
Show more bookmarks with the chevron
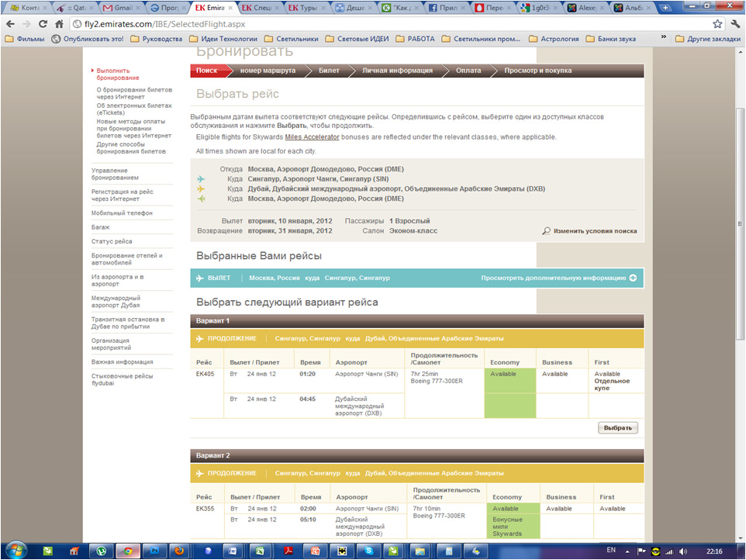click(x=663, y=37)
